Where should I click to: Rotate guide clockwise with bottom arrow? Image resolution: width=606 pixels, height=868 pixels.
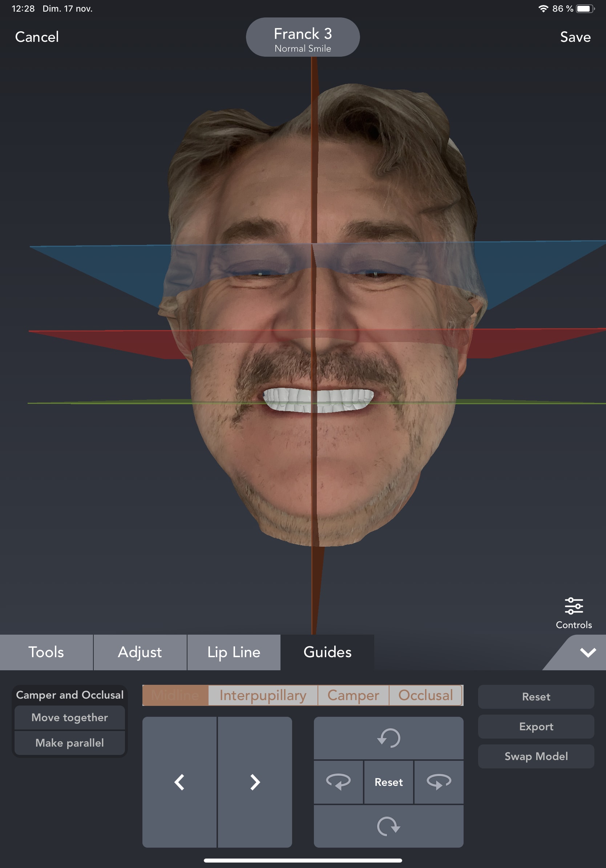tap(388, 826)
